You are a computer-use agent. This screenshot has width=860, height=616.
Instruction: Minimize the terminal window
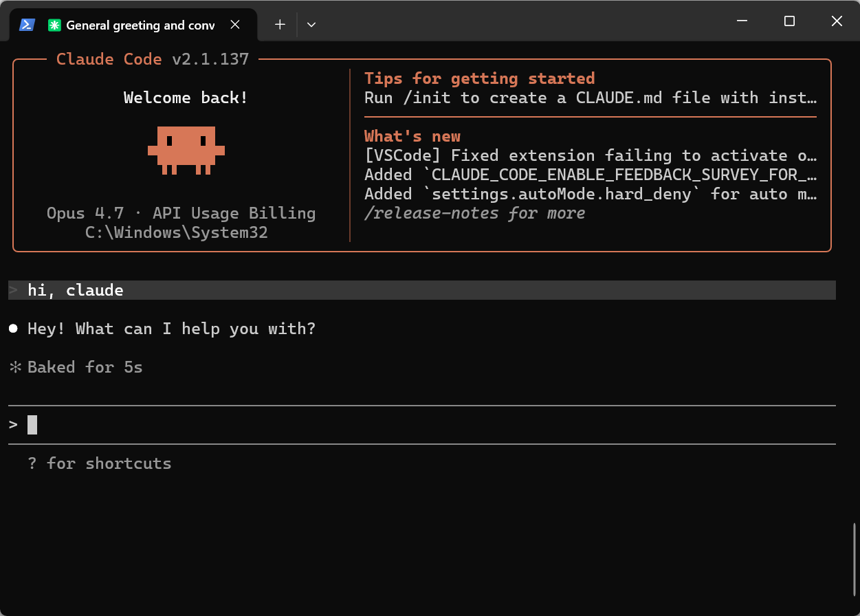pos(742,21)
